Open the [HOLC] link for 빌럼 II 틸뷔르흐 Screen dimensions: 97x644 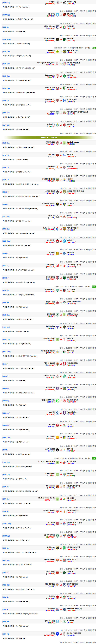(x=5, y=364)
